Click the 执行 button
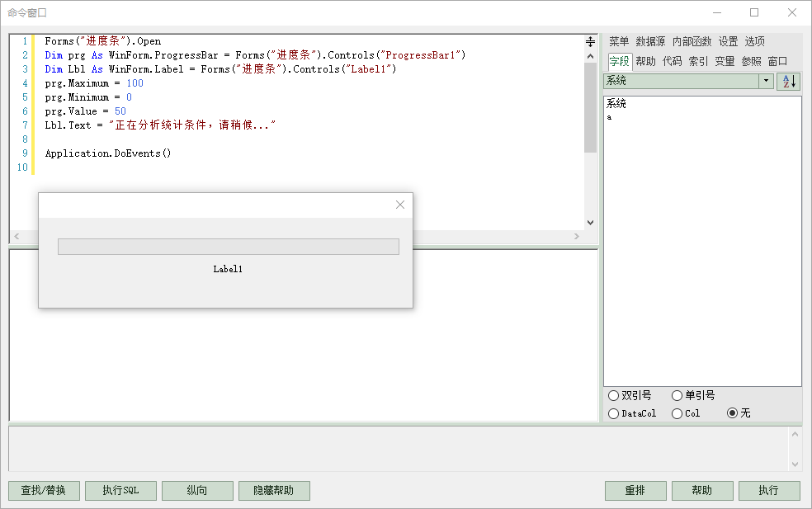The width and height of the screenshot is (812, 509). [769, 490]
